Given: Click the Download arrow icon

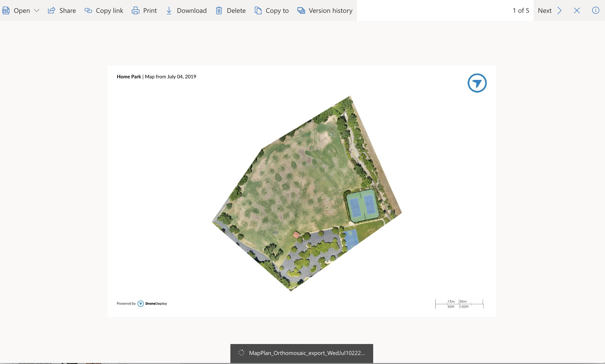Looking at the screenshot, I should (x=169, y=10).
